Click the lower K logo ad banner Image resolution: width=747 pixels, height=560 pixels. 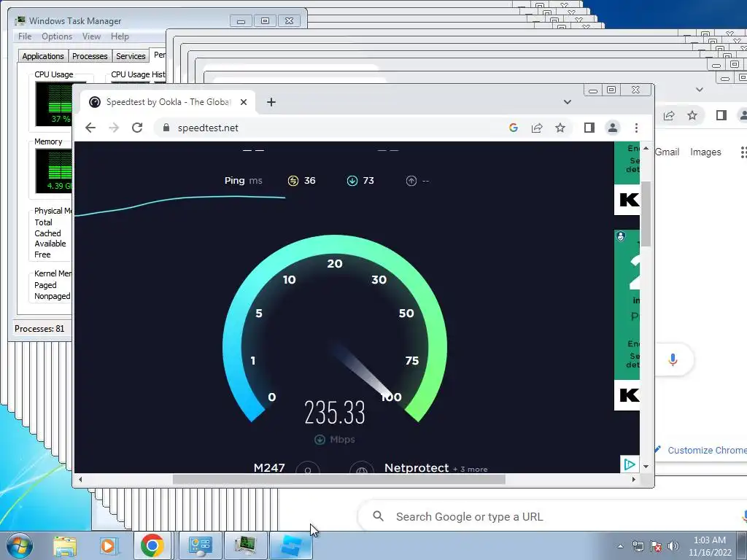coord(627,394)
